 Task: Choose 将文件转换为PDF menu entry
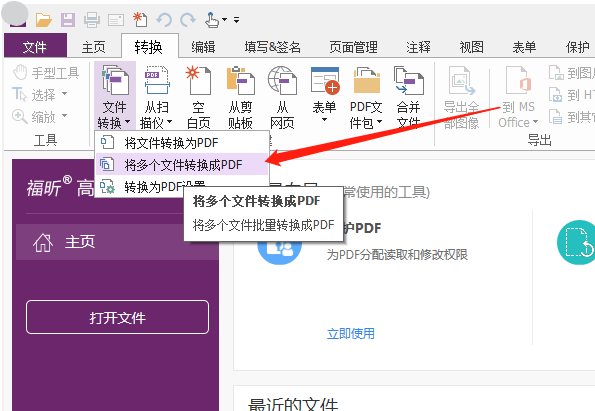click(181, 143)
